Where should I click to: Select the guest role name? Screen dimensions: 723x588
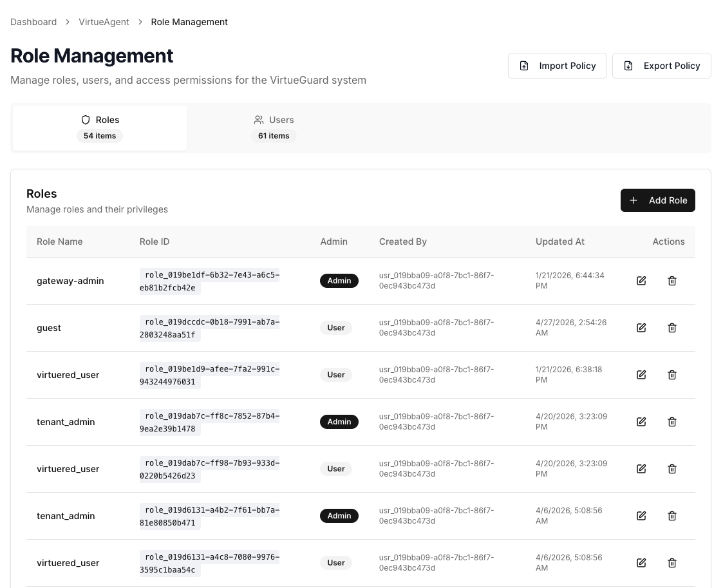[48, 328]
